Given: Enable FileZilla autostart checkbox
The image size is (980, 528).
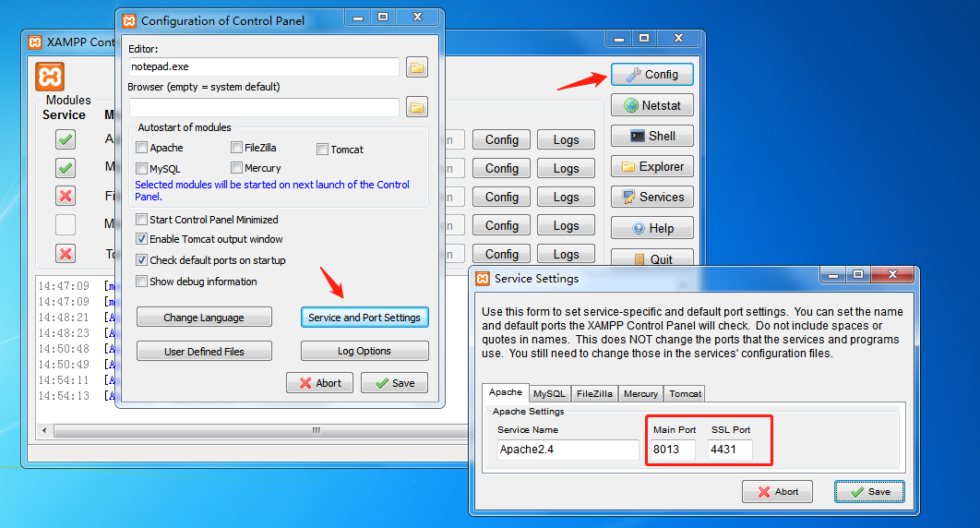Looking at the screenshot, I should 236,148.
